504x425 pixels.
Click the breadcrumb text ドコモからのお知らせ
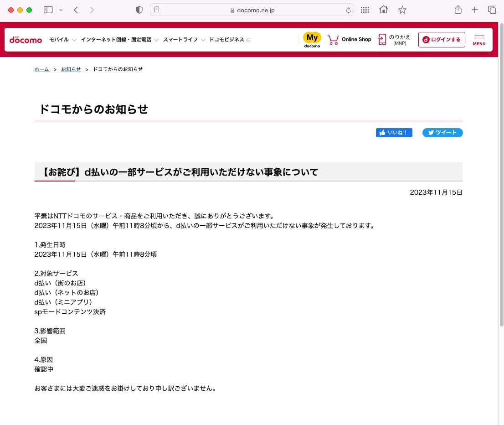[x=118, y=69]
